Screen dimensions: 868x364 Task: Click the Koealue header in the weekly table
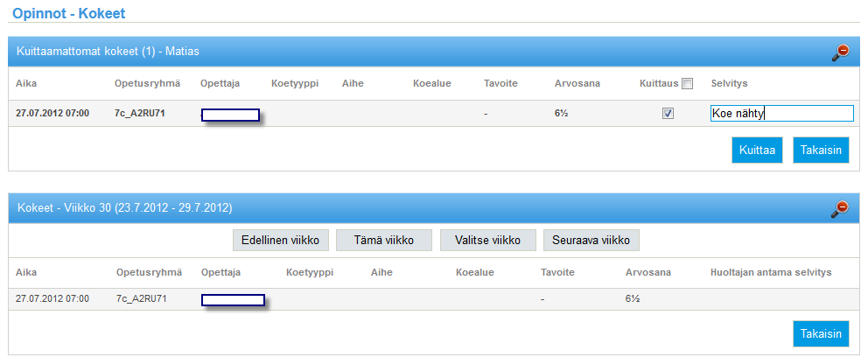(475, 272)
